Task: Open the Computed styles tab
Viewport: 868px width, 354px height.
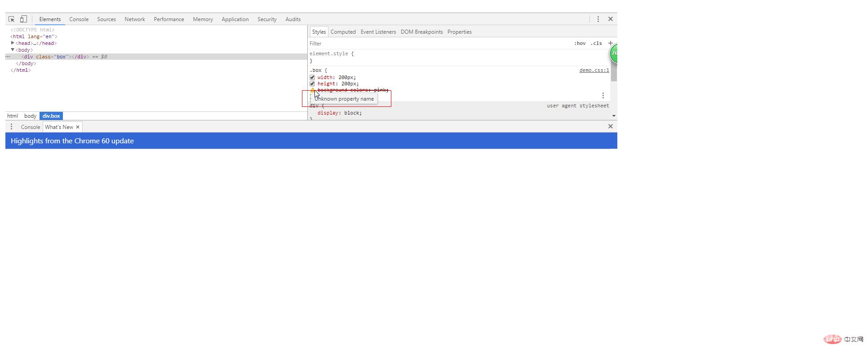Action: 343,32
